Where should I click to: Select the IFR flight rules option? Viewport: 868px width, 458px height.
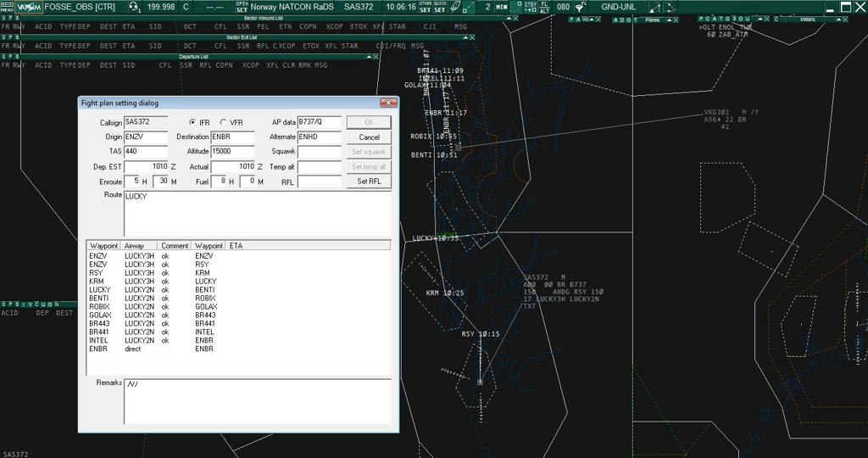coord(193,123)
